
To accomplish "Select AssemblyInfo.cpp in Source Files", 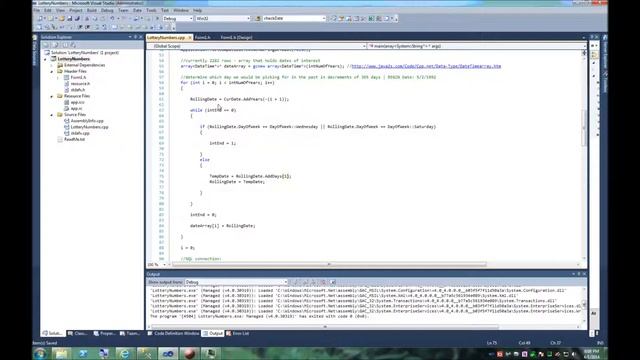I will tap(87, 121).
